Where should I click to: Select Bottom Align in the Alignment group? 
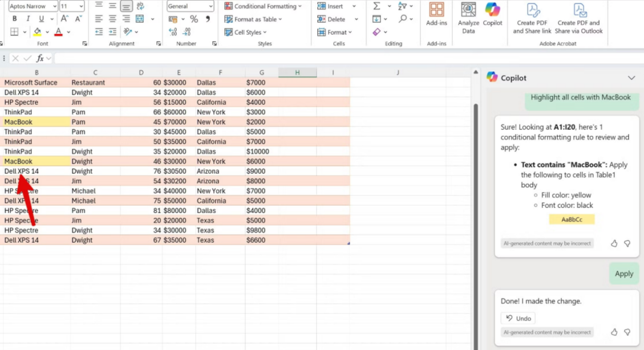pos(126,6)
